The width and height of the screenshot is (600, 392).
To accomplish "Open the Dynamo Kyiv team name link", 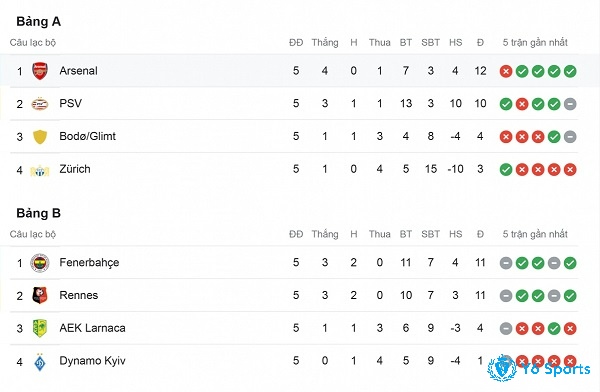I will [x=92, y=361].
